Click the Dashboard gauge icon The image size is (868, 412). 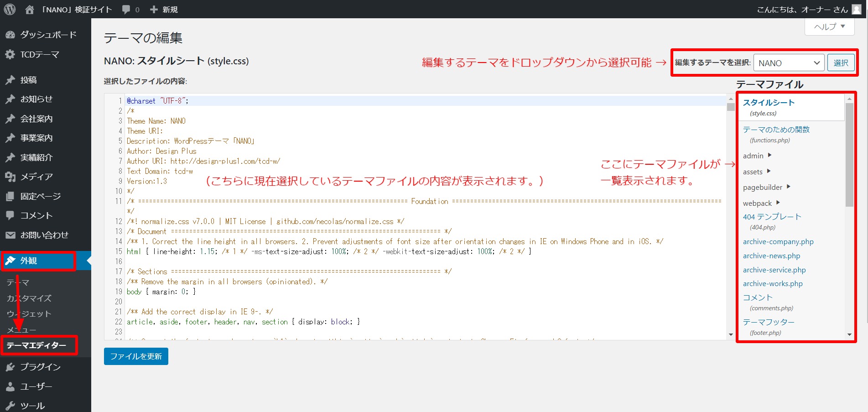(x=10, y=35)
